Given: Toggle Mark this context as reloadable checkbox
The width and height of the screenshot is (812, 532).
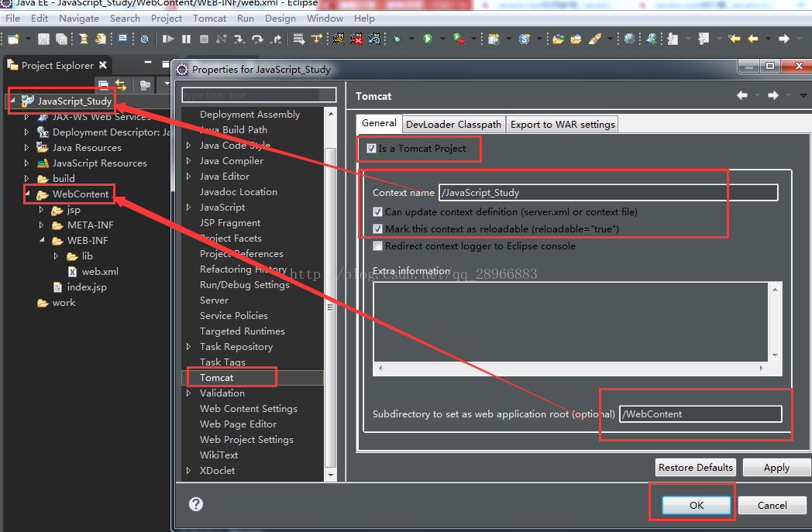Looking at the screenshot, I should tap(378, 228).
